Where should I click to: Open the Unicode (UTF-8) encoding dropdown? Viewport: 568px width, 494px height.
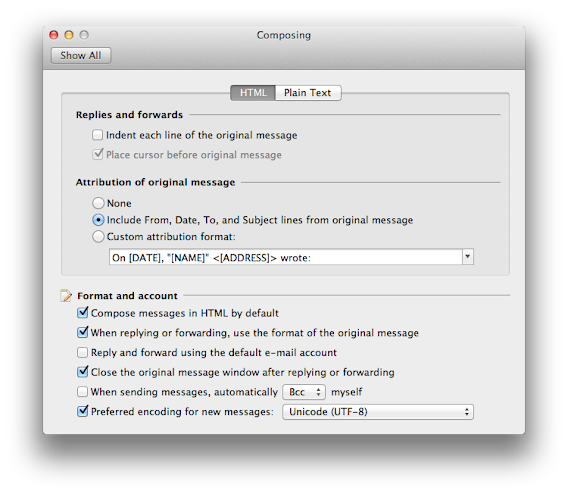click(x=378, y=412)
